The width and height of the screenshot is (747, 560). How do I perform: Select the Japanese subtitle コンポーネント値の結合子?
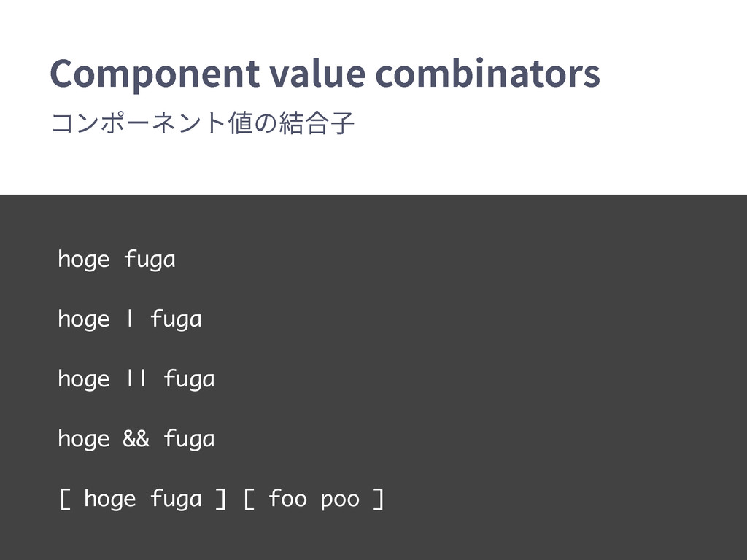click(203, 124)
